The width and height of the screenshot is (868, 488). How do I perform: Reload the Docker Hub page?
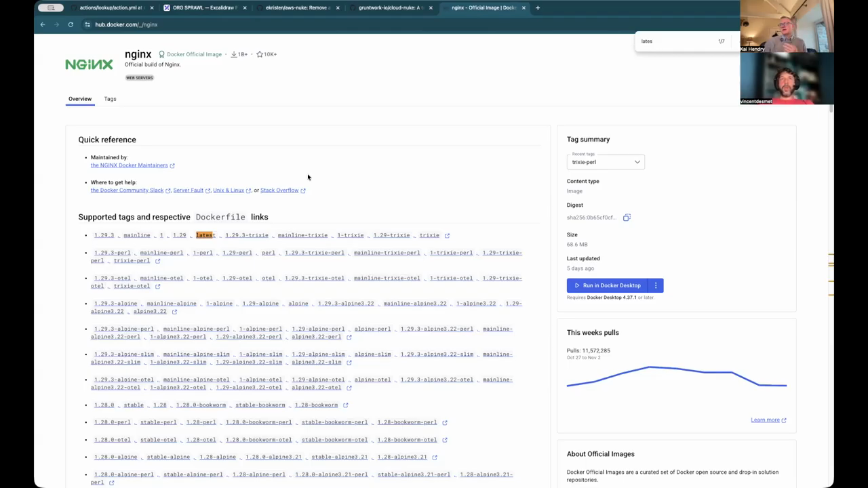[x=71, y=24]
